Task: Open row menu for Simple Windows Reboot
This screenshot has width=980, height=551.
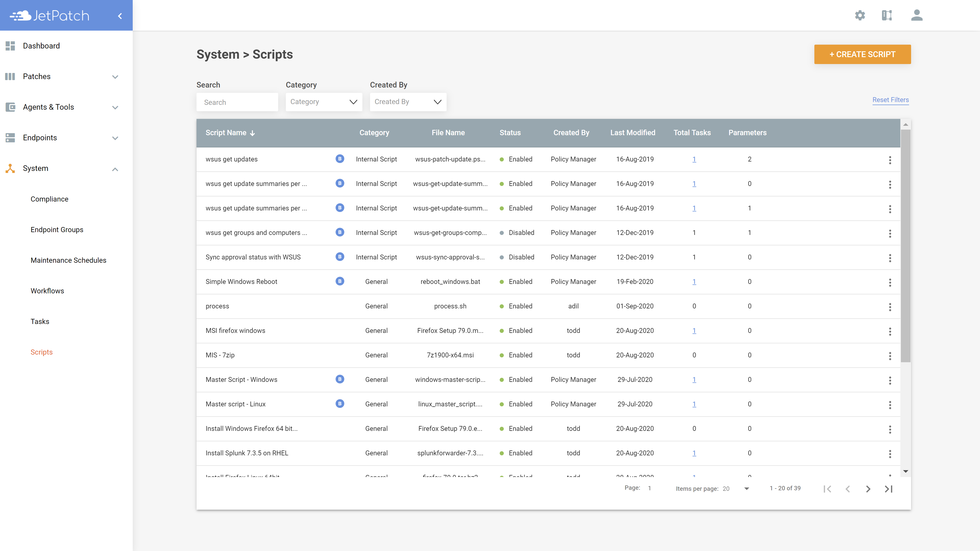Action: tap(890, 282)
